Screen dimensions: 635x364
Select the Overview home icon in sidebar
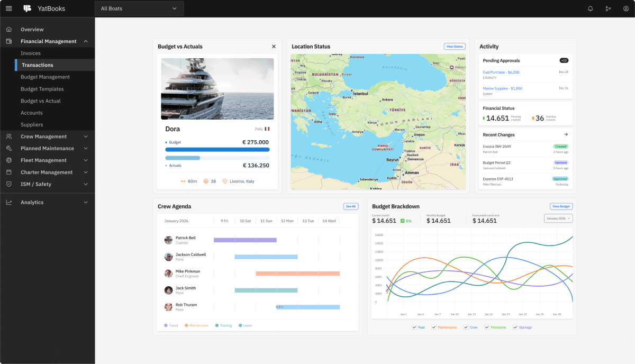[x=9, y=29]
